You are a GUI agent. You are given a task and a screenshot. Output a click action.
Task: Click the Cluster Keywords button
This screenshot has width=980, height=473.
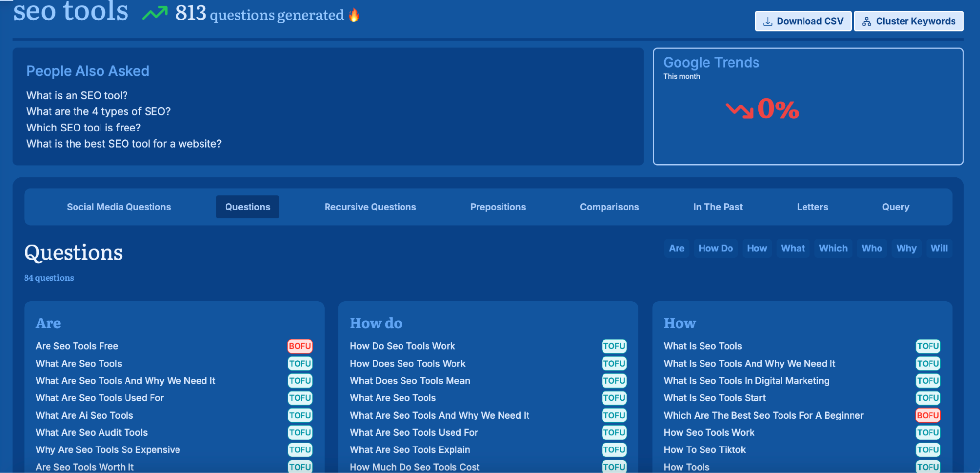pyautogui.click(x=908, y=21)
